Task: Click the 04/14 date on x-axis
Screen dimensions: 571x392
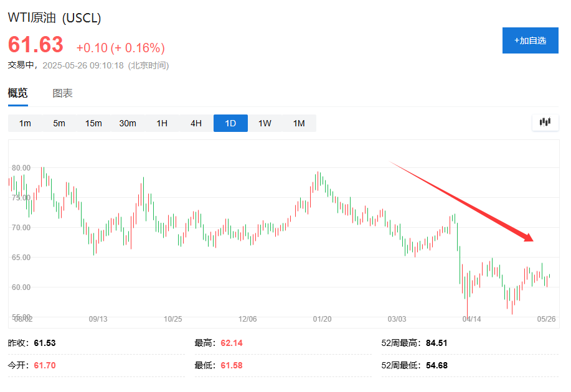Action: point(471,319)
